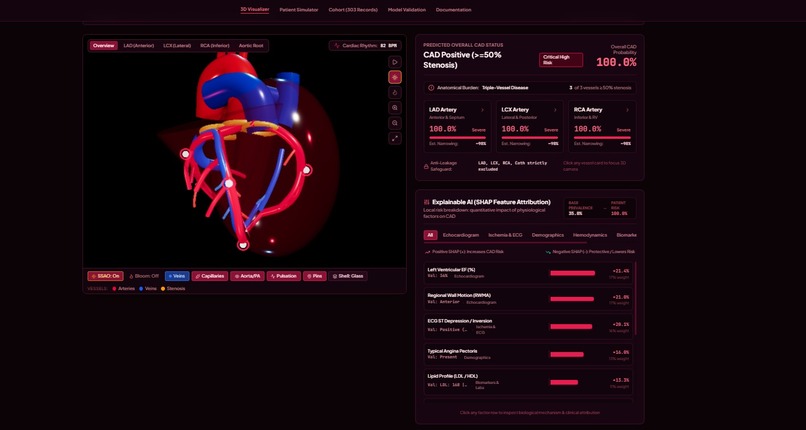Open Cohort (303 Records) tab
This screenshot has height=430, width=806.
pos(353,10)
